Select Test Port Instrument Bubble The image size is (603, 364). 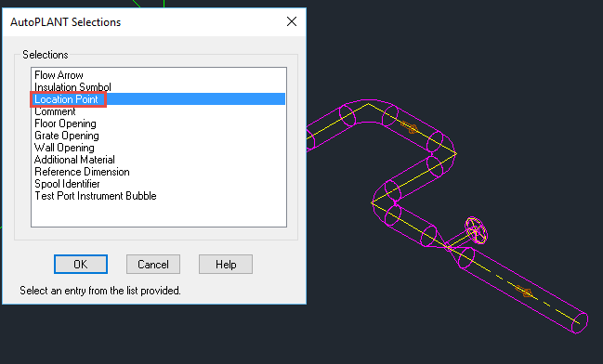point(96,196)
